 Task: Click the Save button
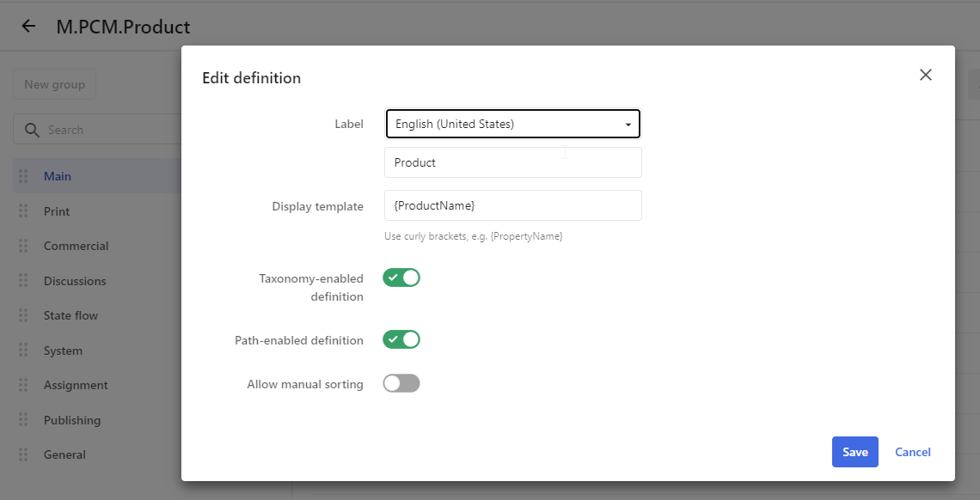(854, 452)
